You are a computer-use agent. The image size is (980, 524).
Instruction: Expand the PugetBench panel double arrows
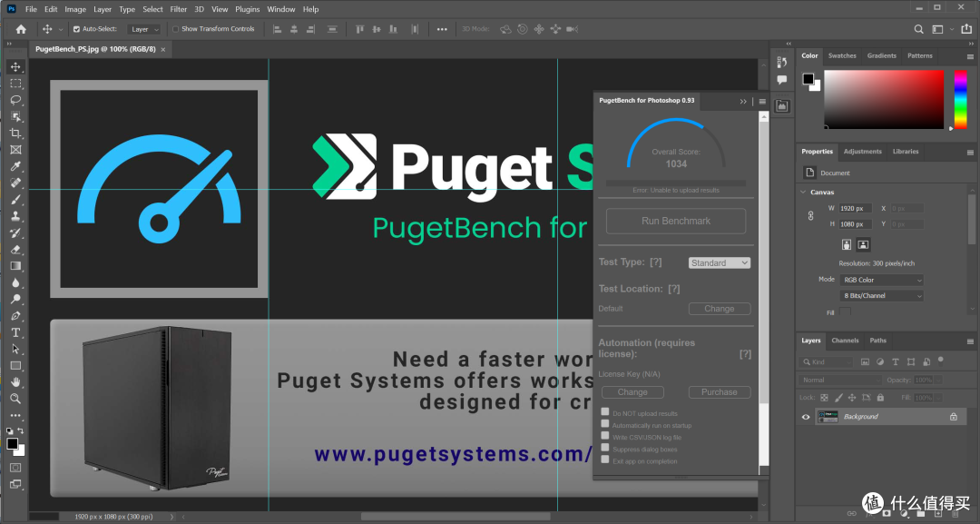click(x=743, y=102)
